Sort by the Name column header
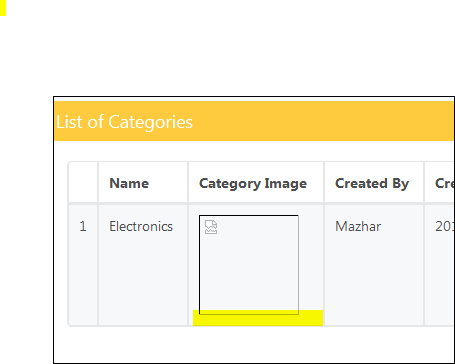The width and height of the screenshot is (455, 364). point(129,183)
